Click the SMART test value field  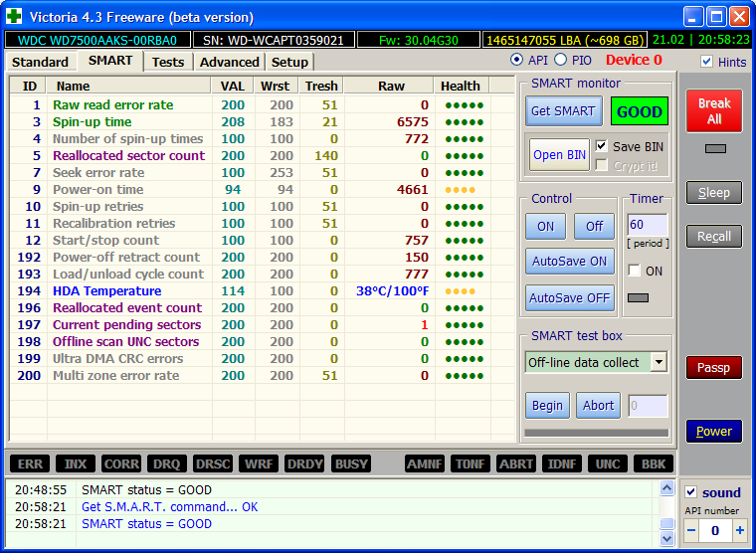tap(648, 406)
